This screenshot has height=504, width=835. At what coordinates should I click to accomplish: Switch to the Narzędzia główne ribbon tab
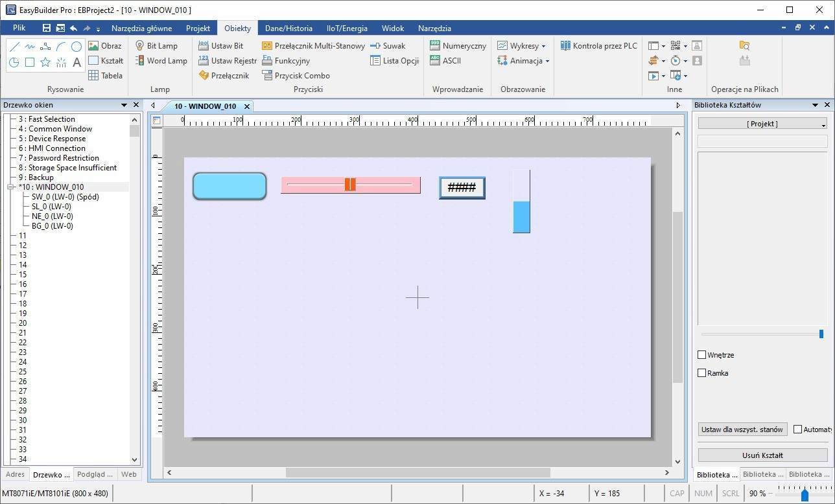pyautogui.click(x=141, y=29)
